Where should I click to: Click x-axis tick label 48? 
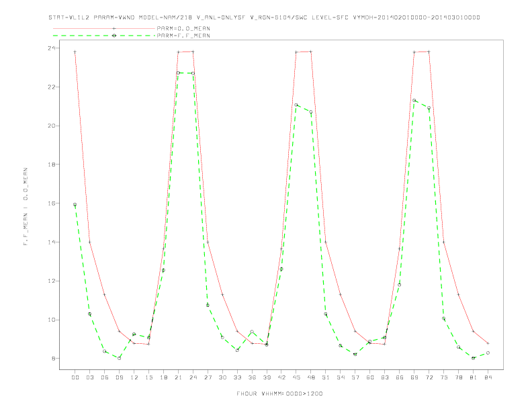[311, 377]
